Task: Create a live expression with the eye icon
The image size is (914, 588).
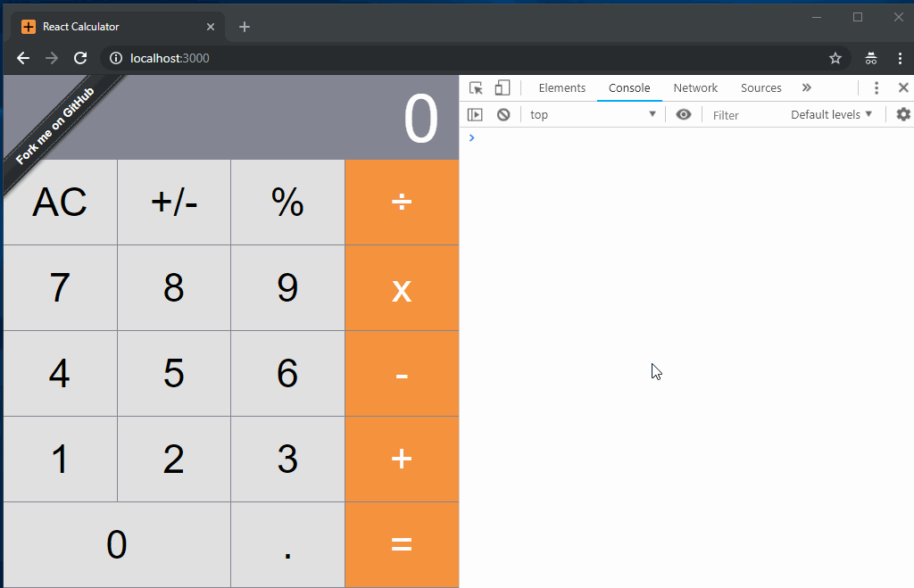Action: pos(684,114)
